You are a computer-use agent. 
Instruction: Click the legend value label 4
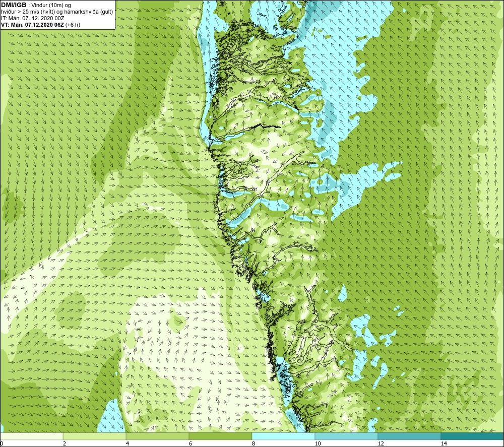[x=128, y=444]
